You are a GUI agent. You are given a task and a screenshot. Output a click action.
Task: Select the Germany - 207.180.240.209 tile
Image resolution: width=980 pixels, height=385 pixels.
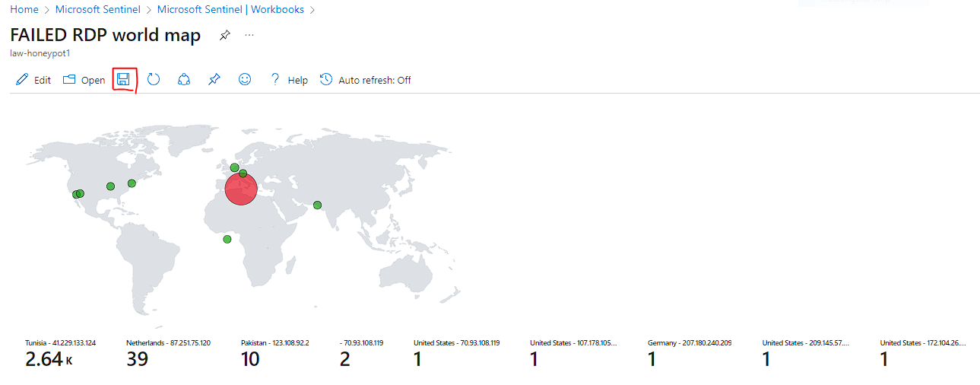point(690,355)
